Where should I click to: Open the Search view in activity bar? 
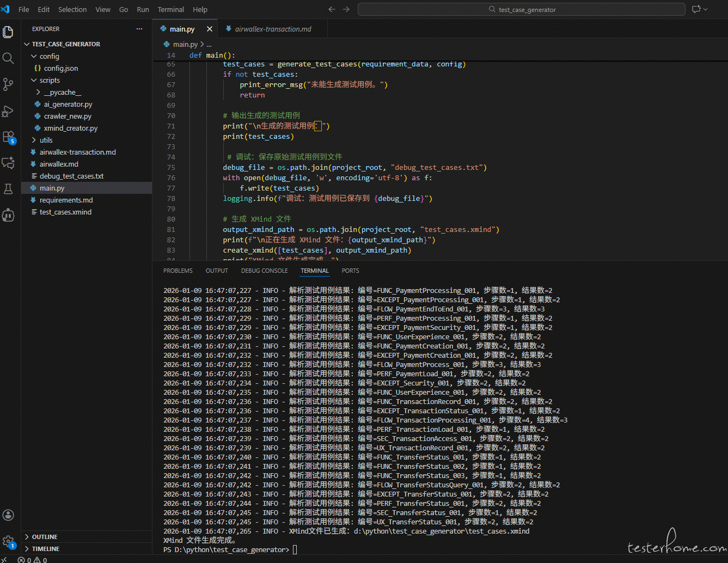tap(8, 58)
